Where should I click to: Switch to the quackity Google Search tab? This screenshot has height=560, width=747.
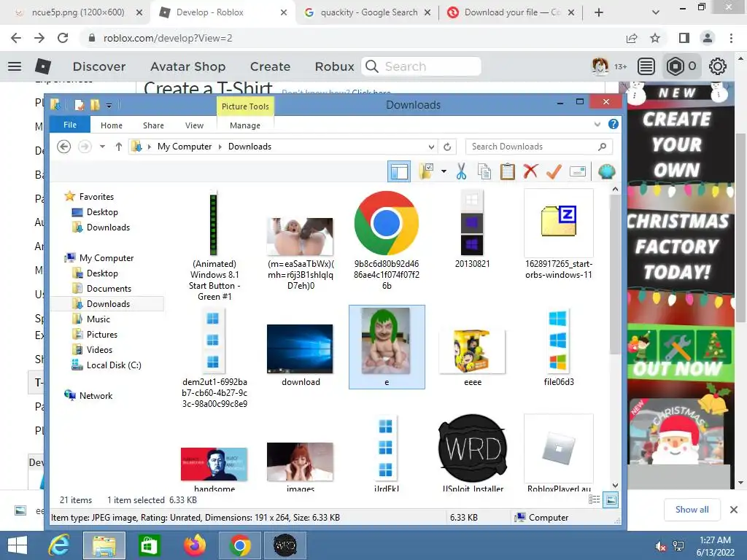coord(368,12)
